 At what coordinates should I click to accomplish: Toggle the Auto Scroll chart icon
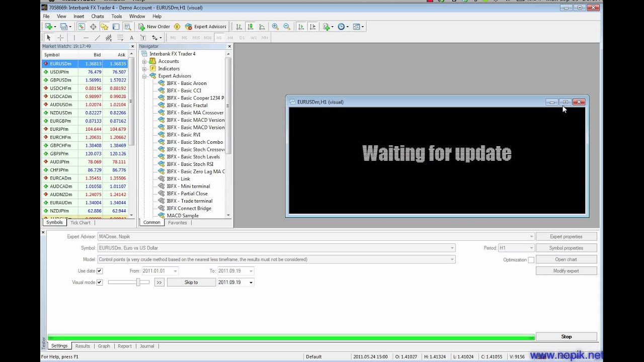(x=301, y=27)
